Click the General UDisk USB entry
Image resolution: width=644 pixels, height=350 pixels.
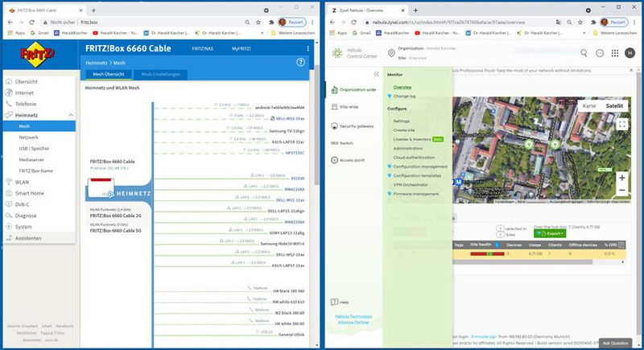291,335
